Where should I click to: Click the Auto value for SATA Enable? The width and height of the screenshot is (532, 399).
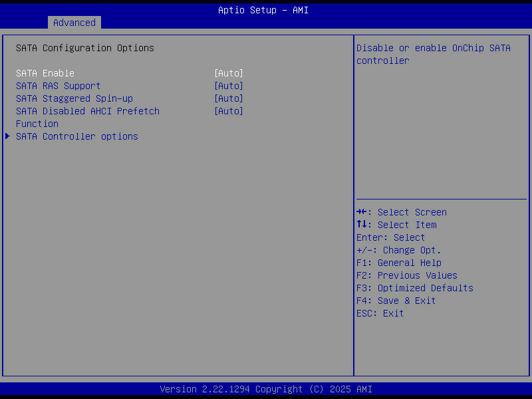[x=229, y=73]
